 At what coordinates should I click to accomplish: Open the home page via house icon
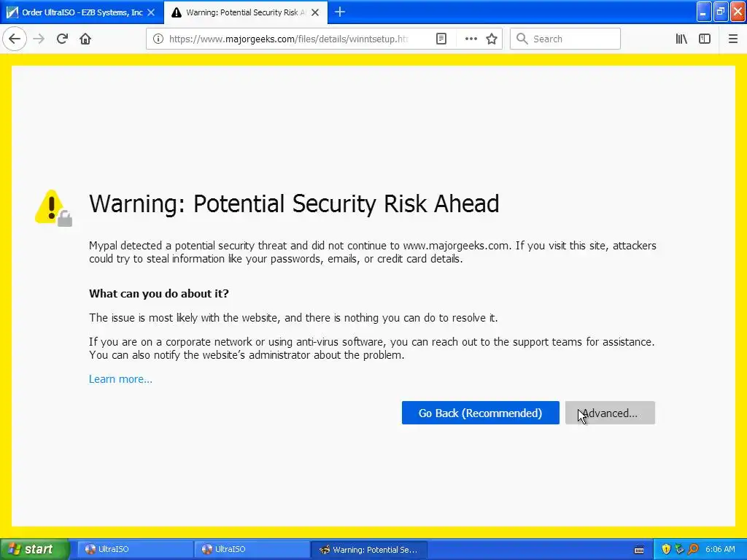click(x=85, y=39)
